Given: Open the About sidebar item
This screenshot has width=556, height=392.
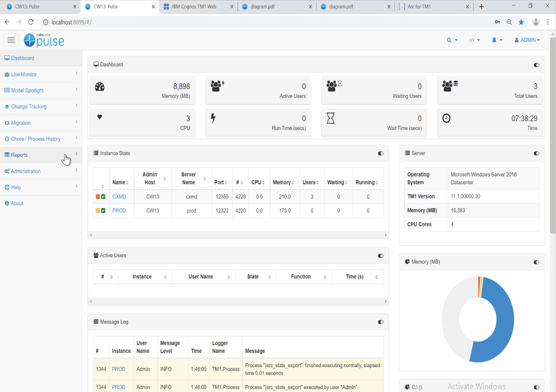Looking at the screenshot, I should click(17, 203).
